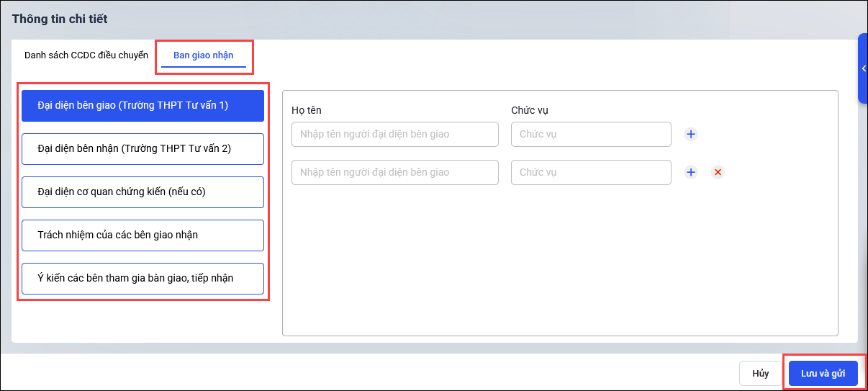Focus the second row name input field

pos(394,172)
